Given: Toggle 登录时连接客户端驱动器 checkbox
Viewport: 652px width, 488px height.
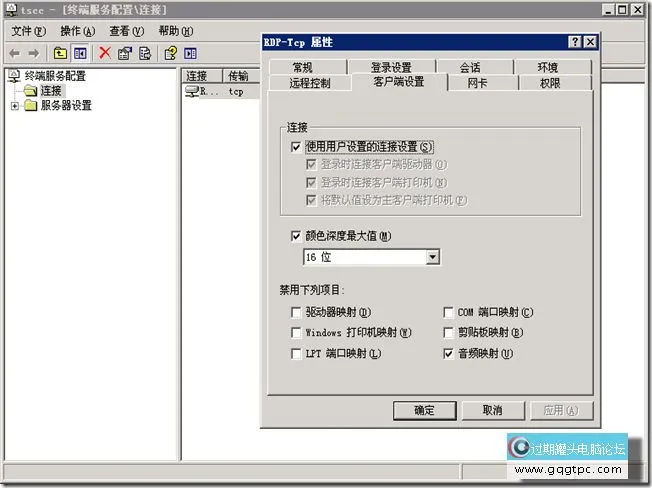Looking at the screenshot, I should 311,165.
